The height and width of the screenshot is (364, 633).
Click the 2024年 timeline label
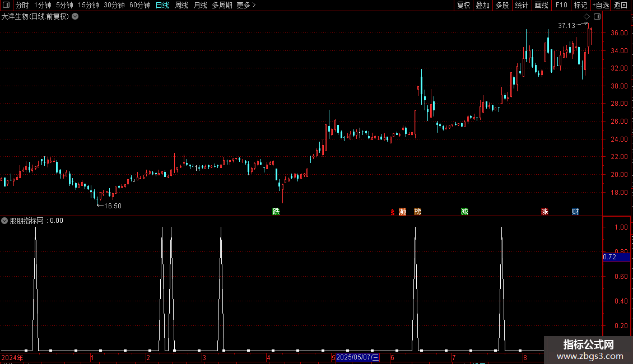pos(12,357)
